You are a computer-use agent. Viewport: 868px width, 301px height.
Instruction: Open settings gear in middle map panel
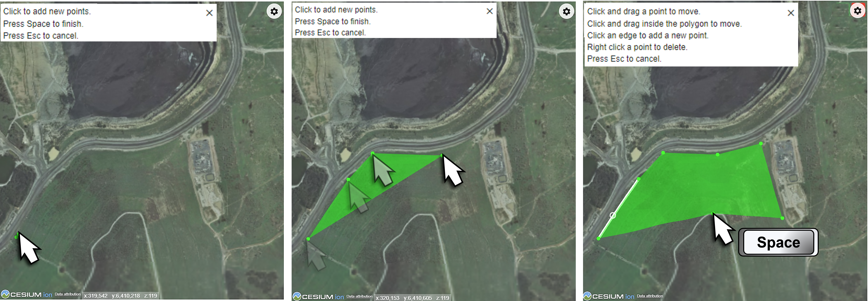pos(566,12)
